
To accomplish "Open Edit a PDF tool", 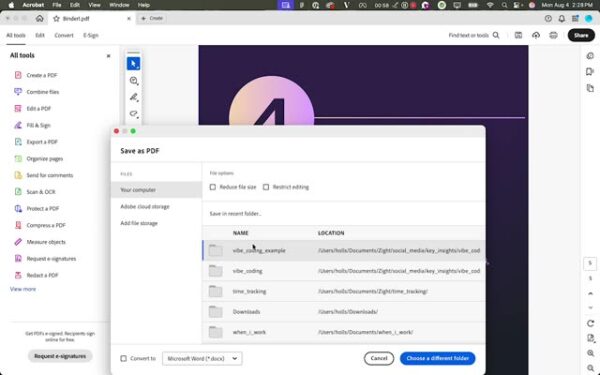I will pos(33,109).
